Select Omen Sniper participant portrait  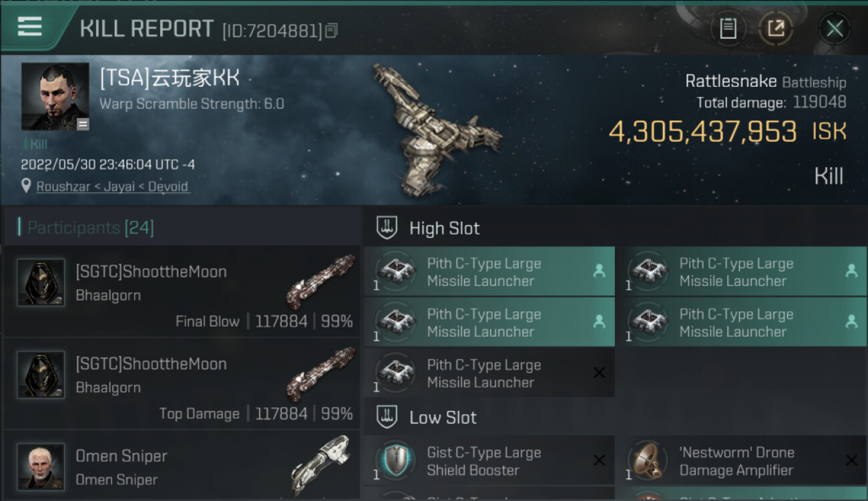[x=41, y=466]
